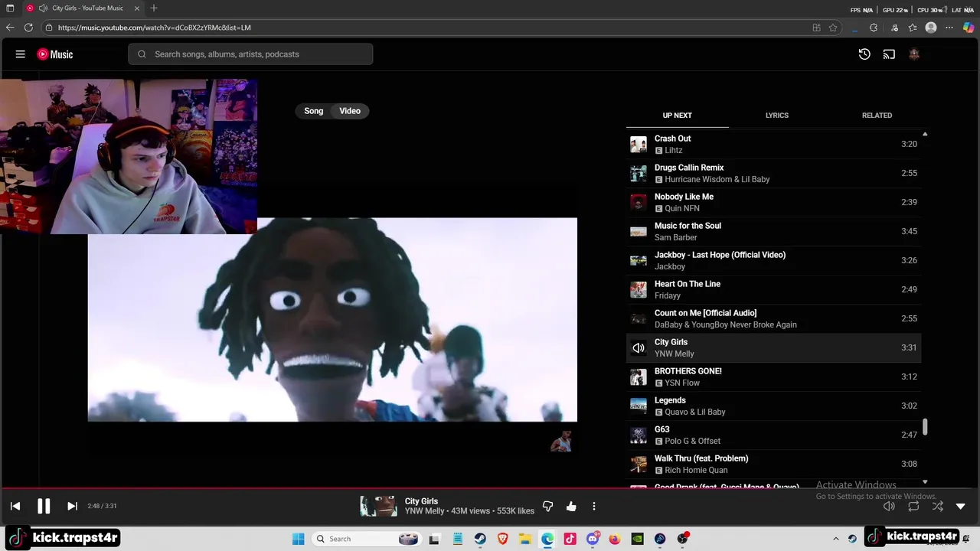980x551 pixels.
Task: Add page to favorites star
Action: (833, 28)
